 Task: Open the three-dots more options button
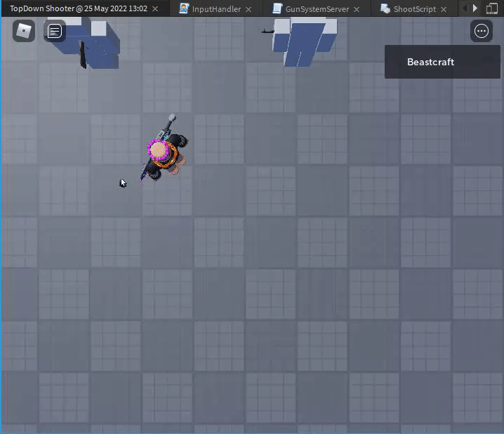tap(481, 31)
